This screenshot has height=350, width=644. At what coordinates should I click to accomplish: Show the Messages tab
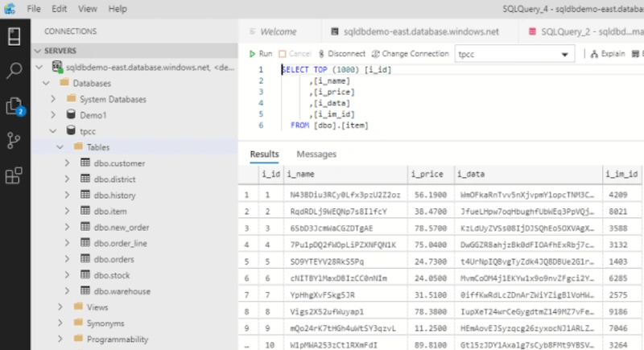(x=316, y=154)
